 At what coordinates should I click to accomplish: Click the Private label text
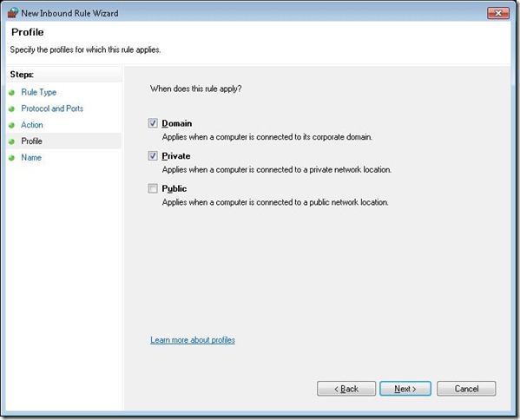point(176,156)
